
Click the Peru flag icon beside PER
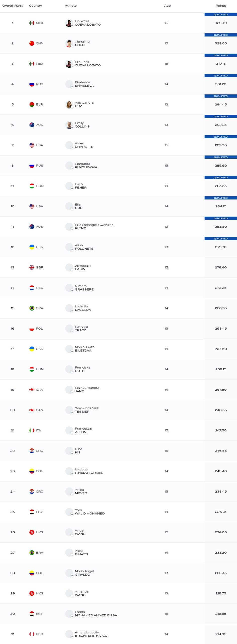point(32,634)
